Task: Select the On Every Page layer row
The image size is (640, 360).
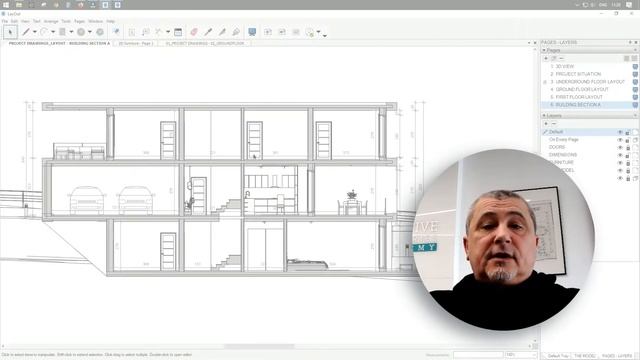Action: click(x=590, y=140)
